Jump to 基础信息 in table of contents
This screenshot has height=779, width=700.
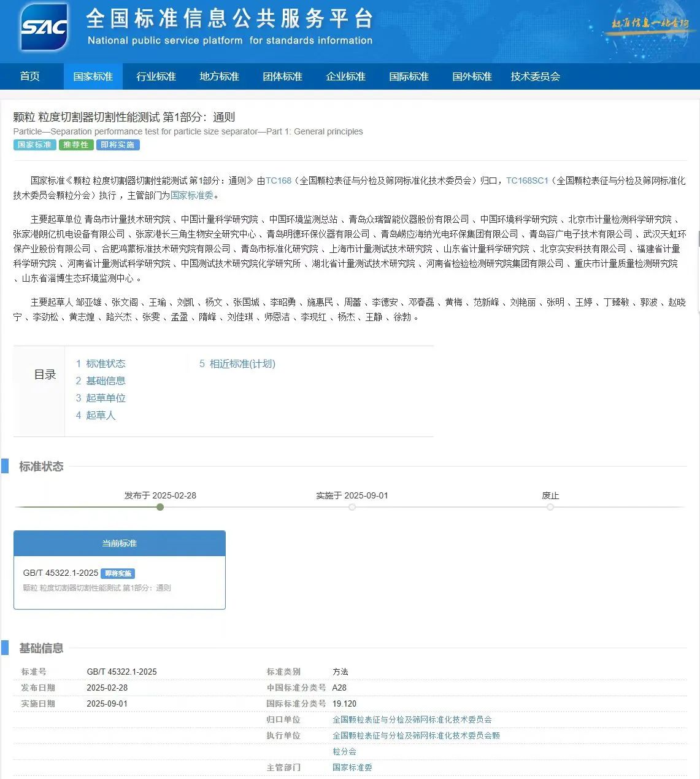(105, 381)
